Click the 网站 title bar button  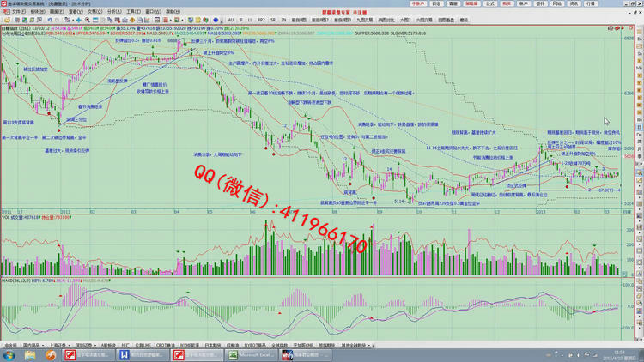coord(557,3)
